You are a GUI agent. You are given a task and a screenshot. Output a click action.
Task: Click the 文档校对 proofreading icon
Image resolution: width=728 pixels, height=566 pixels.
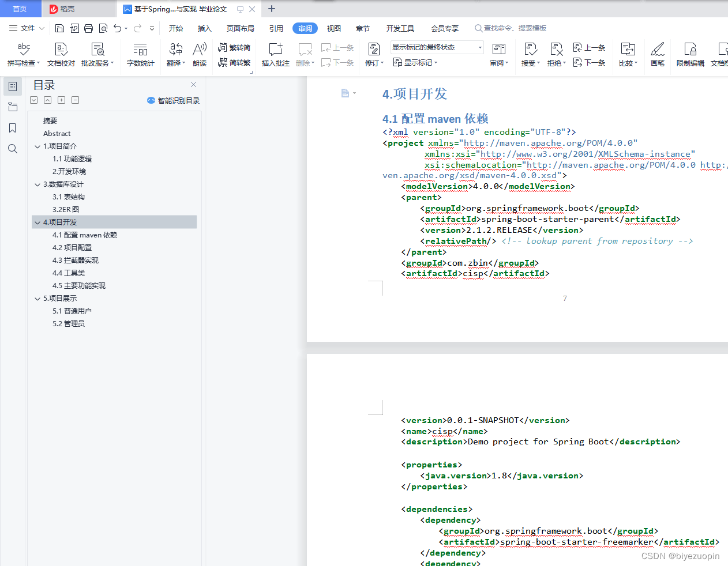[x=61, y=54]
